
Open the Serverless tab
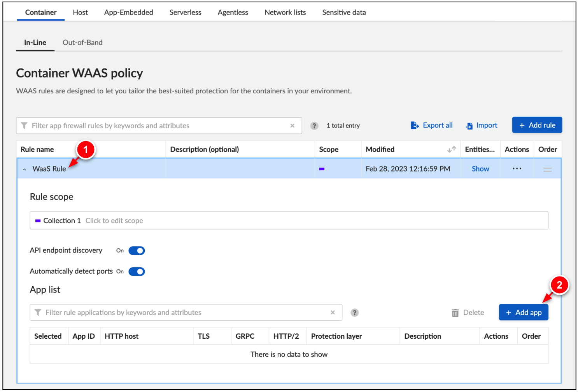185,12
